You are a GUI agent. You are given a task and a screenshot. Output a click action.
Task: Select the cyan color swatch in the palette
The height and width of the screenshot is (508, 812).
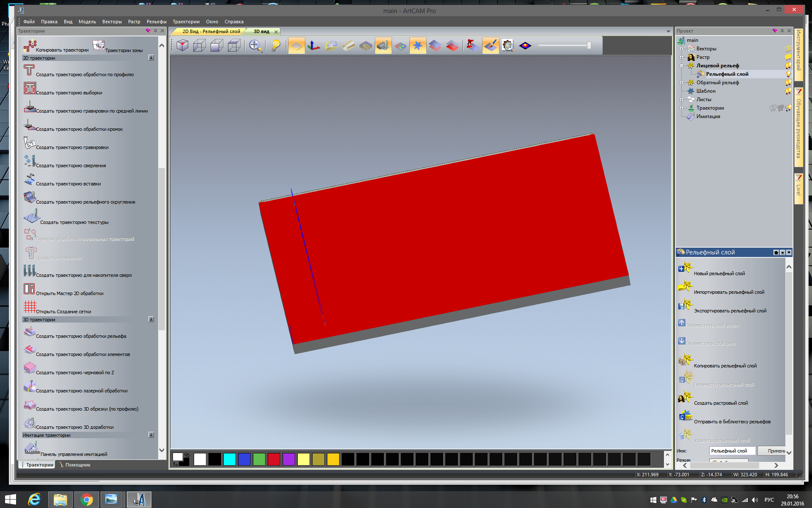click(229, 459)
